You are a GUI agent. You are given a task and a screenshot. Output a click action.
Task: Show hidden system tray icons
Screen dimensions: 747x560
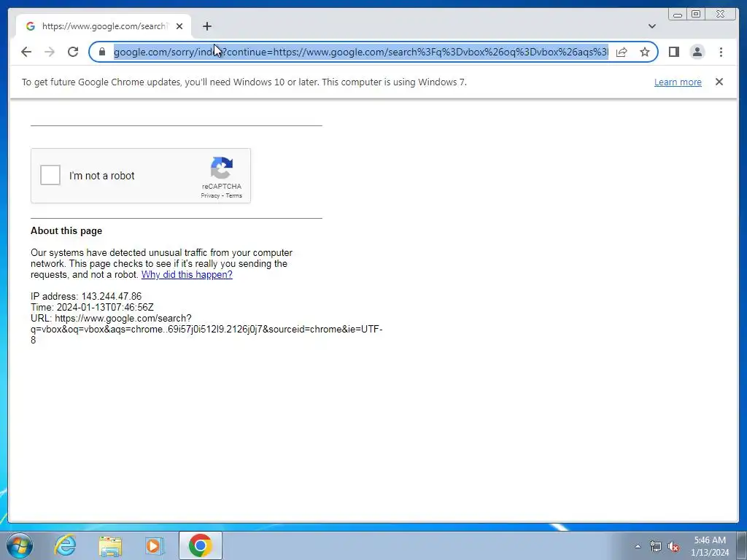point(638,547)
